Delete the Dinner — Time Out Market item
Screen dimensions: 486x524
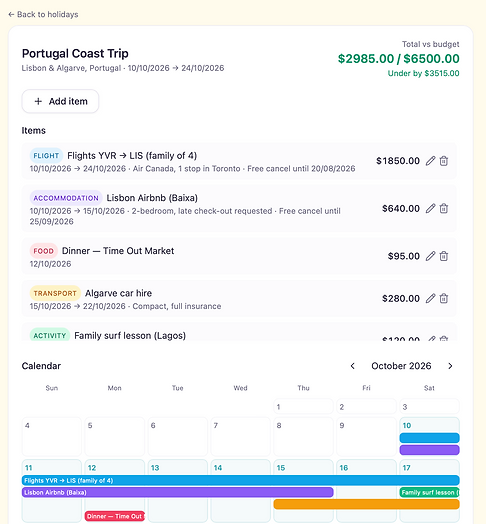(x=444, y=256)
